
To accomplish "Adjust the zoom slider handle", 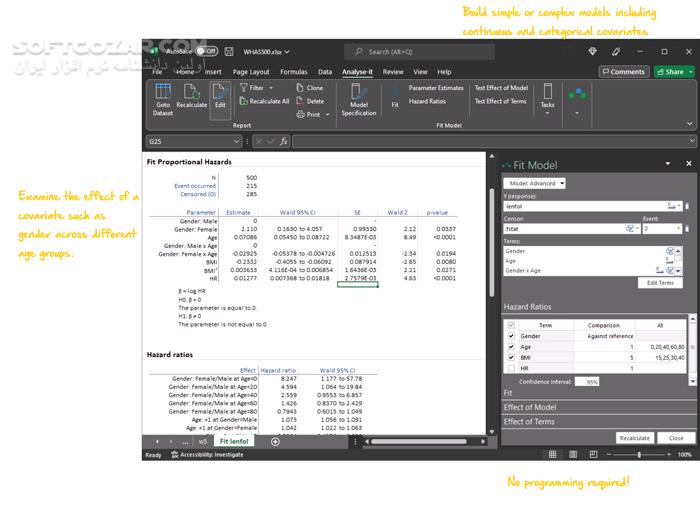I will (639, 454).
